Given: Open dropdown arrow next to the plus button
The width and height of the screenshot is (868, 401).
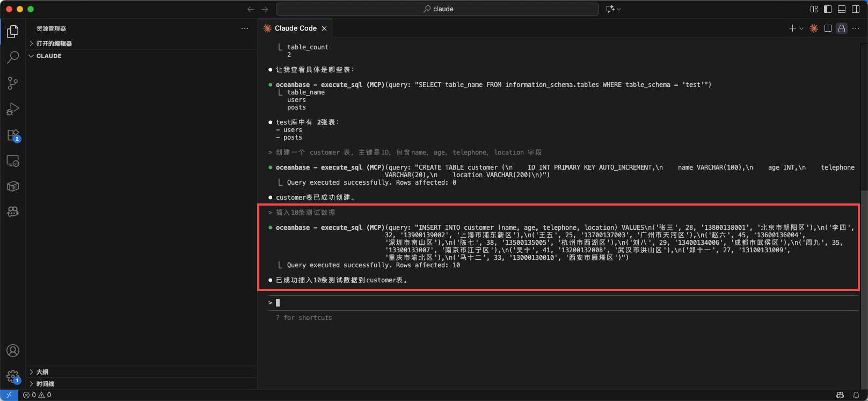Looking at the screenshot, I should click(801, 28).
